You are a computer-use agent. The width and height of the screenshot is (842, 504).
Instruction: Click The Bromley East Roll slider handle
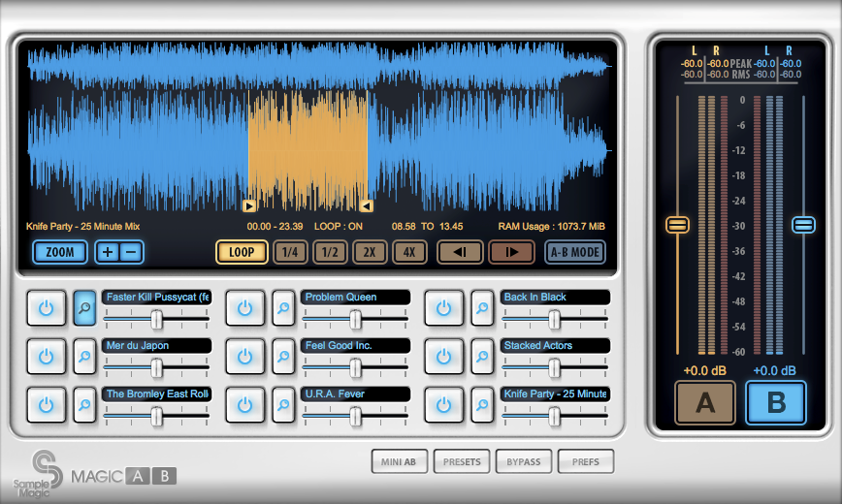coord(156,416)
